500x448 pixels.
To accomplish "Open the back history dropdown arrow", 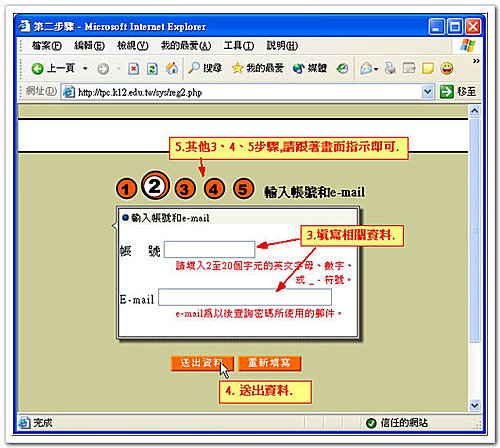I will [x=85, y=68].
